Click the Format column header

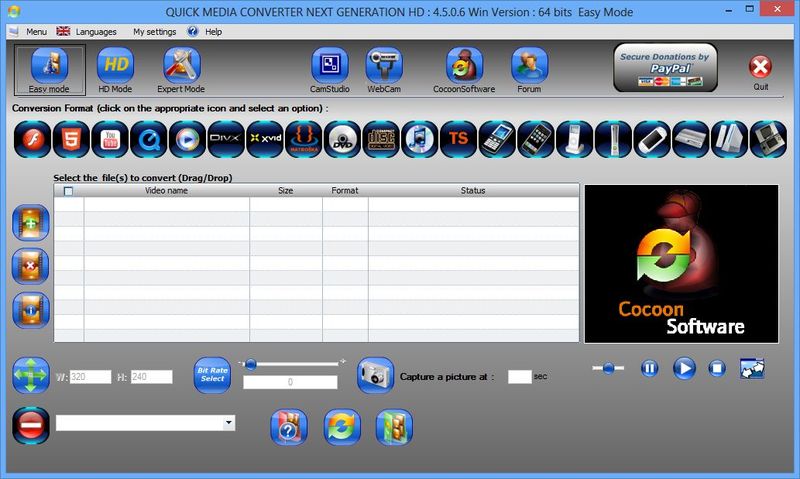pyautogui.click(x=345, y=190)
